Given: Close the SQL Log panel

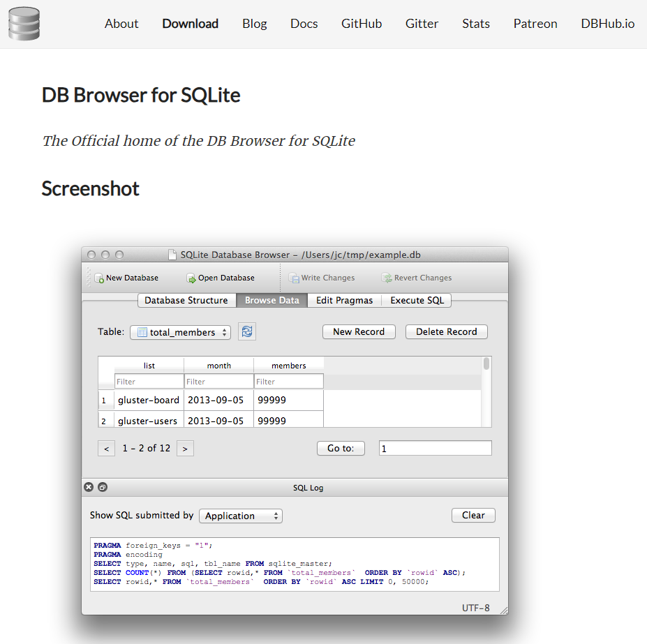Looking at the screenshot, I should pos(89,487).
